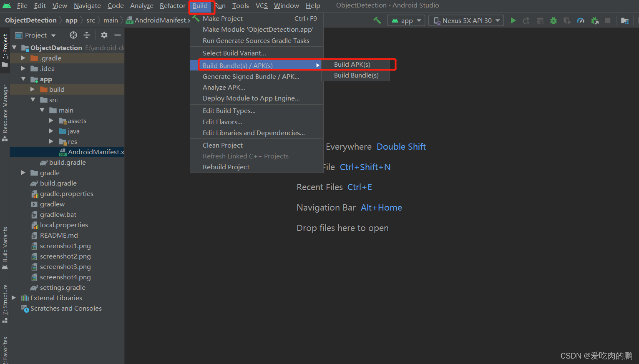Click the Build Variants side tab
This screenshot has height=364, width=639.
coord(5,248)
